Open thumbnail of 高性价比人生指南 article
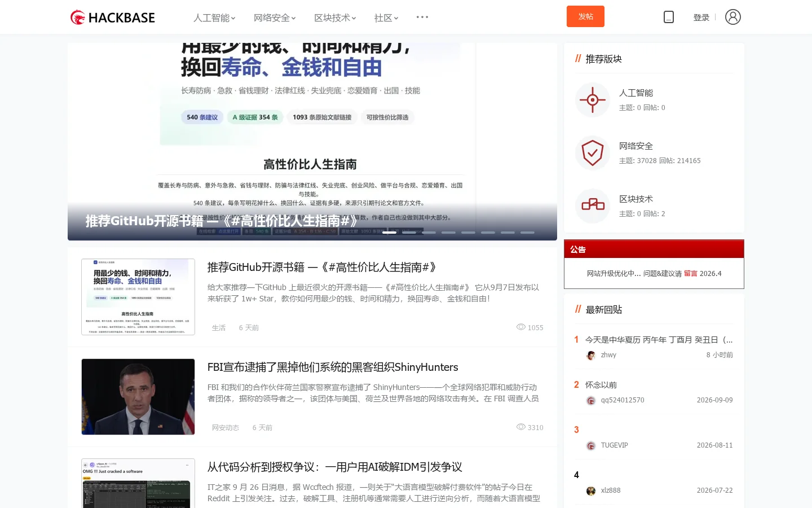Image resolution: width=812 pixels, height=508 pixels. (x=138, y=297)
